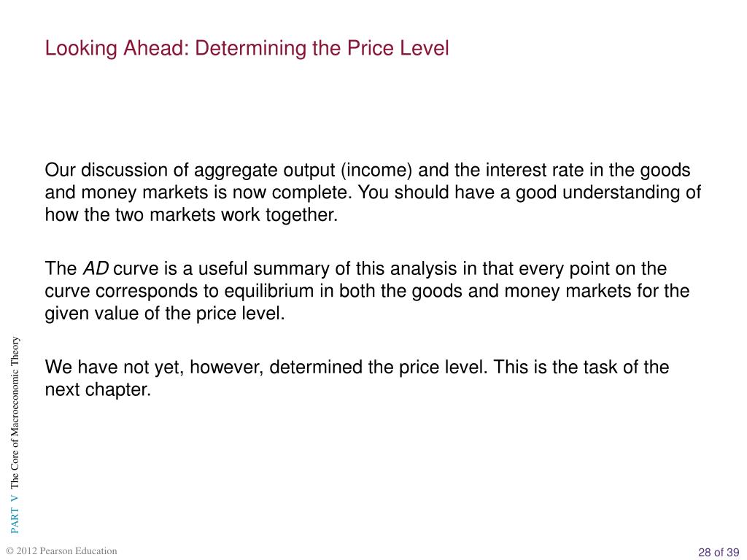
Task: Click the paragraph starting 'Our discussion of aggregate output'
Action: [x=373, y=192]
